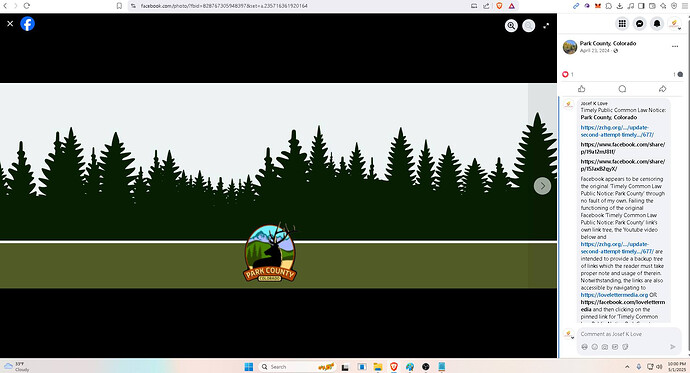Open Park County page profile picture
The image size is (690, 373).
(x=570, y=47)
